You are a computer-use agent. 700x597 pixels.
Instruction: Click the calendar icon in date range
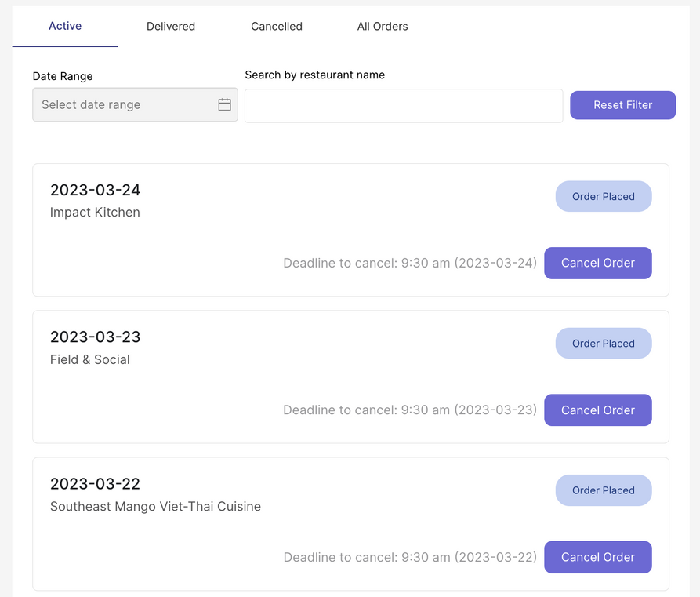tap(224, 105)
